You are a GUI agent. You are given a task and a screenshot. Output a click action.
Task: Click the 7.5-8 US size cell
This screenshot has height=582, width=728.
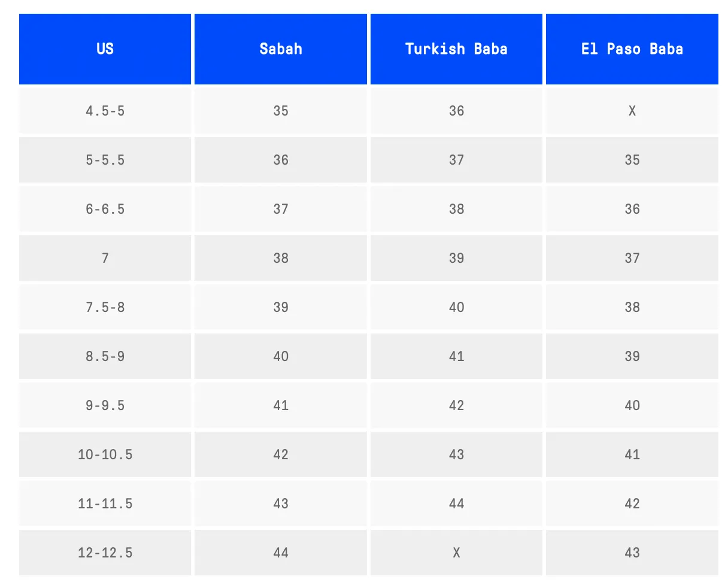pyautogui.click(x=105, y=307)
